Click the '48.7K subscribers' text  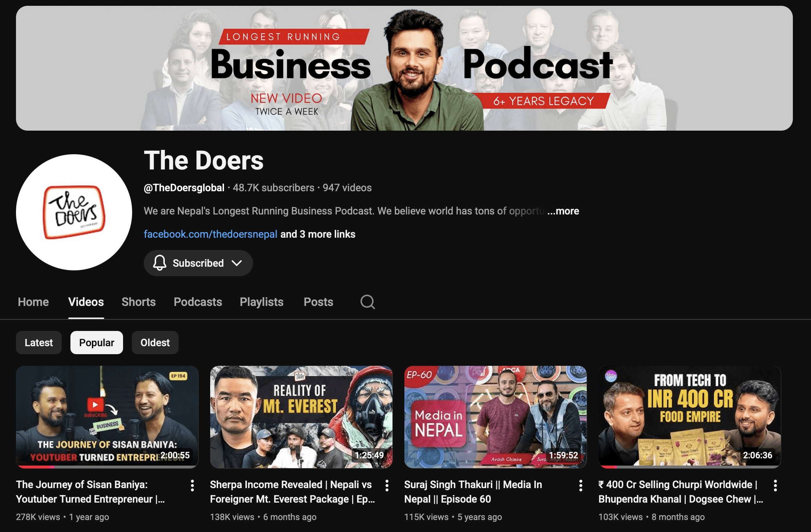(273, 188)
